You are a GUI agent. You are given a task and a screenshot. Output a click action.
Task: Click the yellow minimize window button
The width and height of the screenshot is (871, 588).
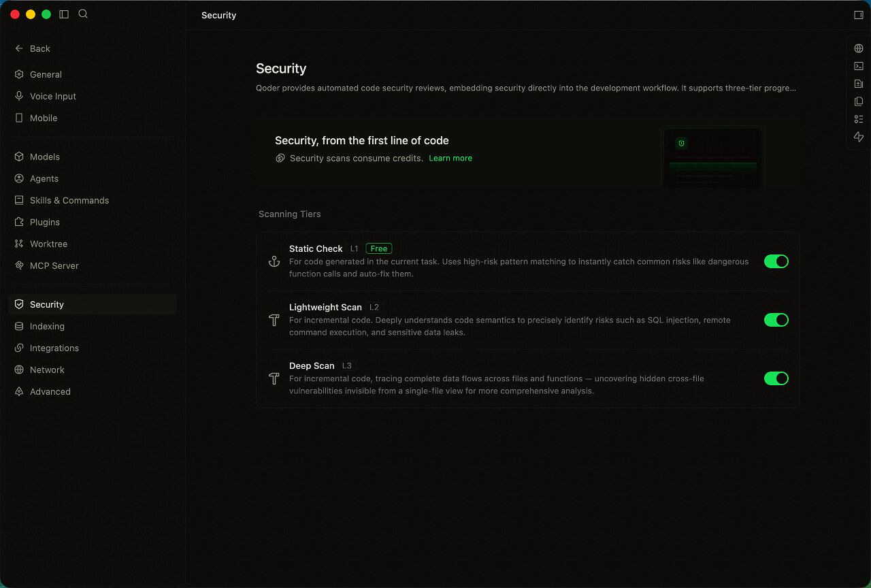click(31, 14)
